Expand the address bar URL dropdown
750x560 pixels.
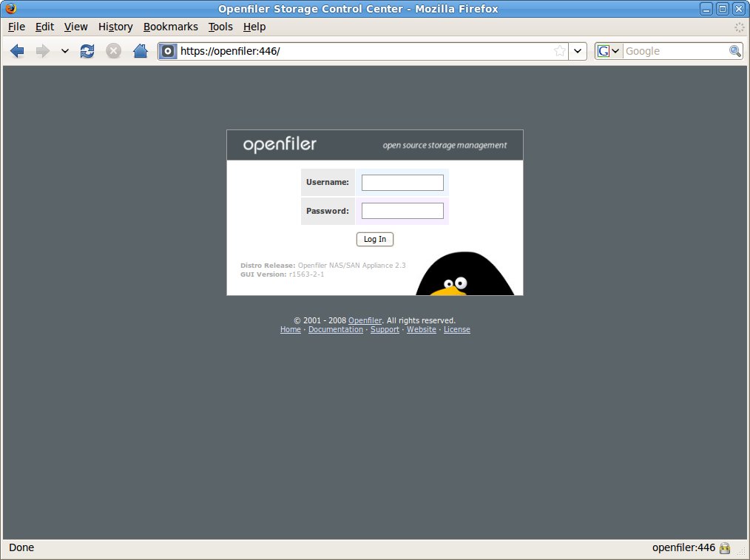coord(578,51)
